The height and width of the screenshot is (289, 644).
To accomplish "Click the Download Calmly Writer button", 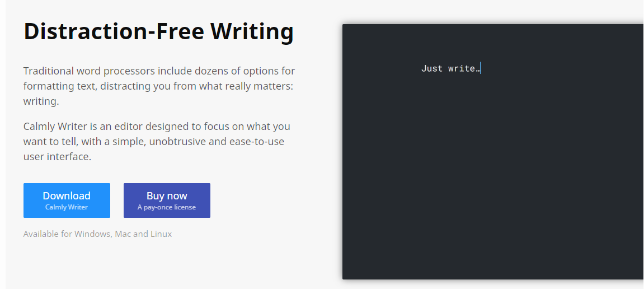I will 67,200.
